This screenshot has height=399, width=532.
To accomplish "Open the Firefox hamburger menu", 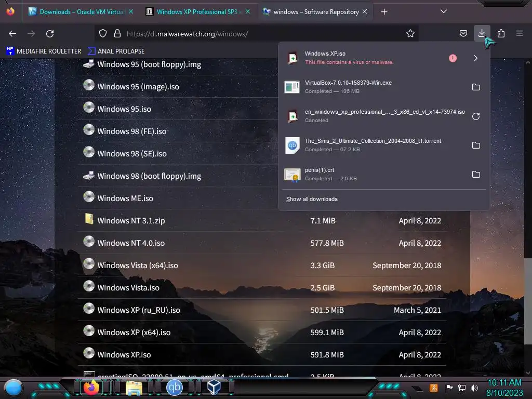I will pos(519,33).
